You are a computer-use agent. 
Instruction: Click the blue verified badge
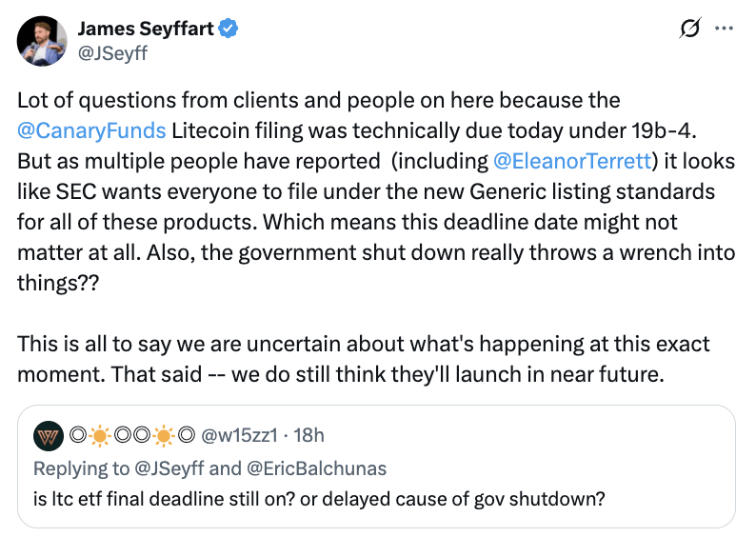[228, 30]
